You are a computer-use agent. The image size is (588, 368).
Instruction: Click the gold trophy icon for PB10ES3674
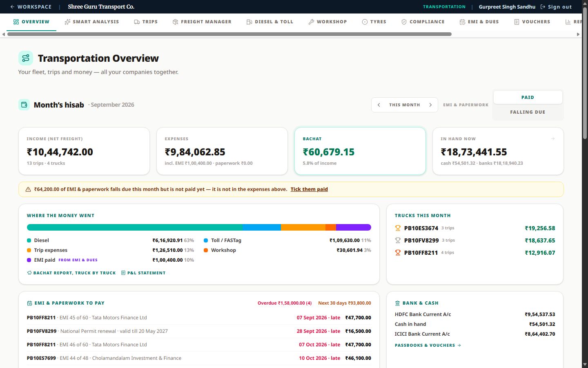tap(398, 228)
